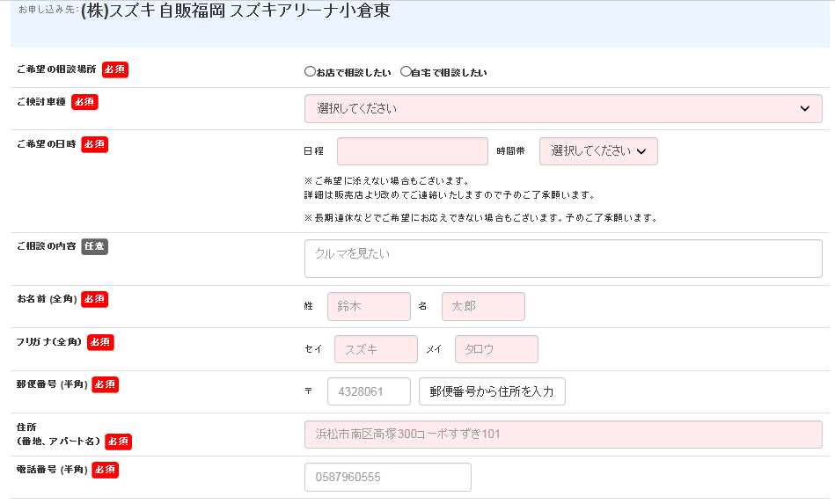This screenshot has height=504, width=835.
Task: Click the お名前 (全角) label
Action: (x=47, y=299)
